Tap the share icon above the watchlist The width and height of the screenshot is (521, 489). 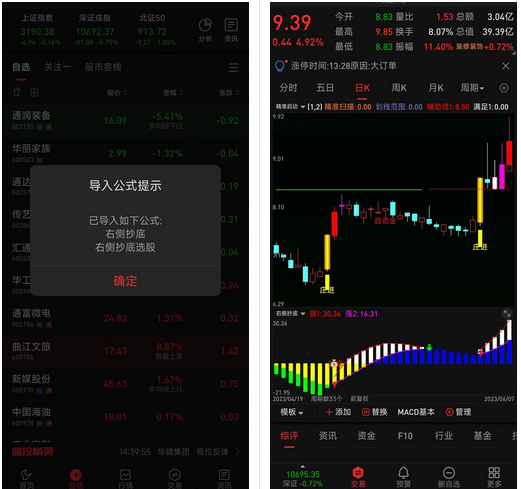(17, 92)
